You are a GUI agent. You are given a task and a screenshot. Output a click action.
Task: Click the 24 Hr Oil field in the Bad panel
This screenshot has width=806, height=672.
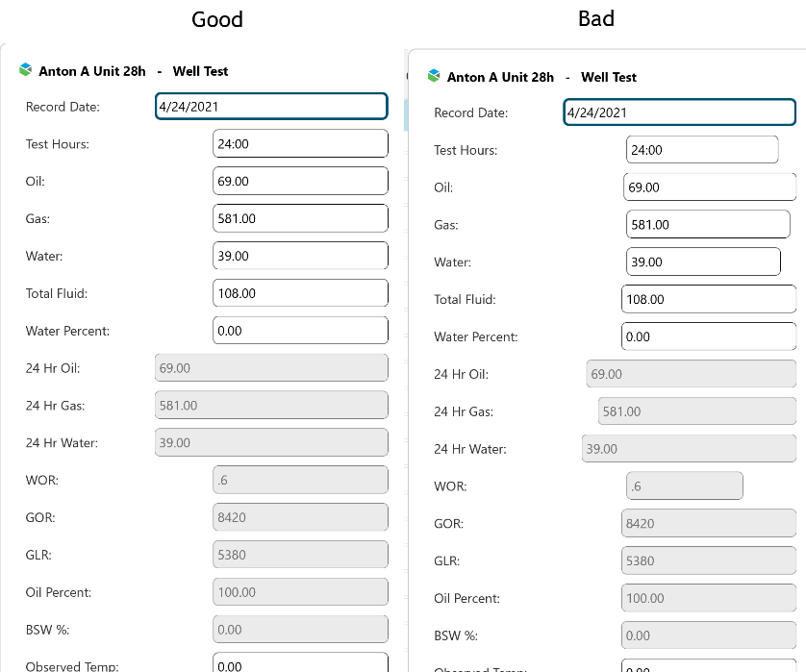click(x=692, y=374)
